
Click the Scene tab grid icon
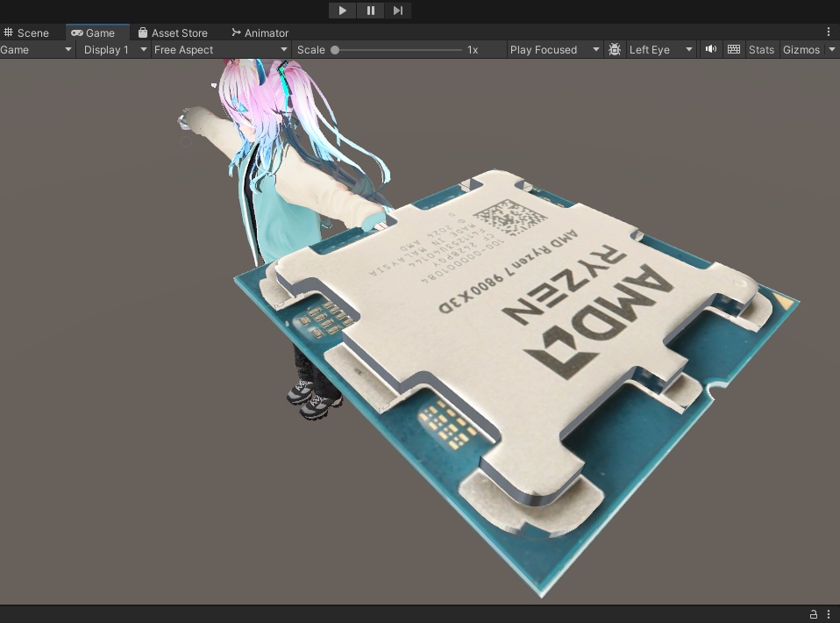(8, 32)
